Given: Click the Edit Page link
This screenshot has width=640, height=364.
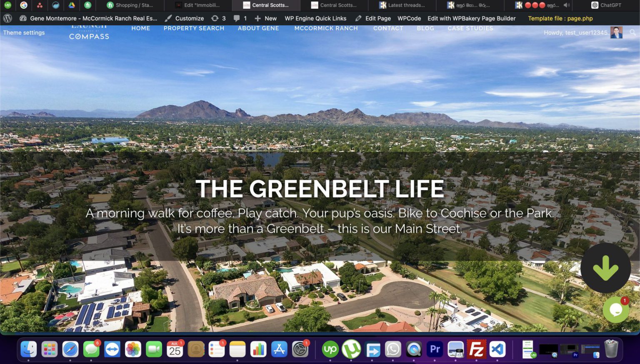Looking at the screenshot, I should [x=373, y=18].
